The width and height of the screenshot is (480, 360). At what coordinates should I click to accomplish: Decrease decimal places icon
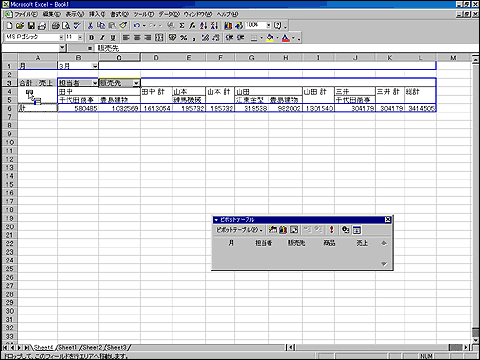[x=216, y=38]
